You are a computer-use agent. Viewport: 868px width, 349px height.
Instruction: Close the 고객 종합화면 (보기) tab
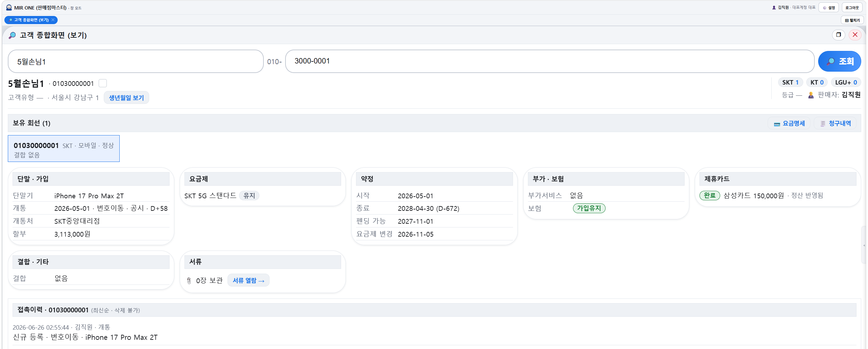pyautogui.click(x=53, y=20)
